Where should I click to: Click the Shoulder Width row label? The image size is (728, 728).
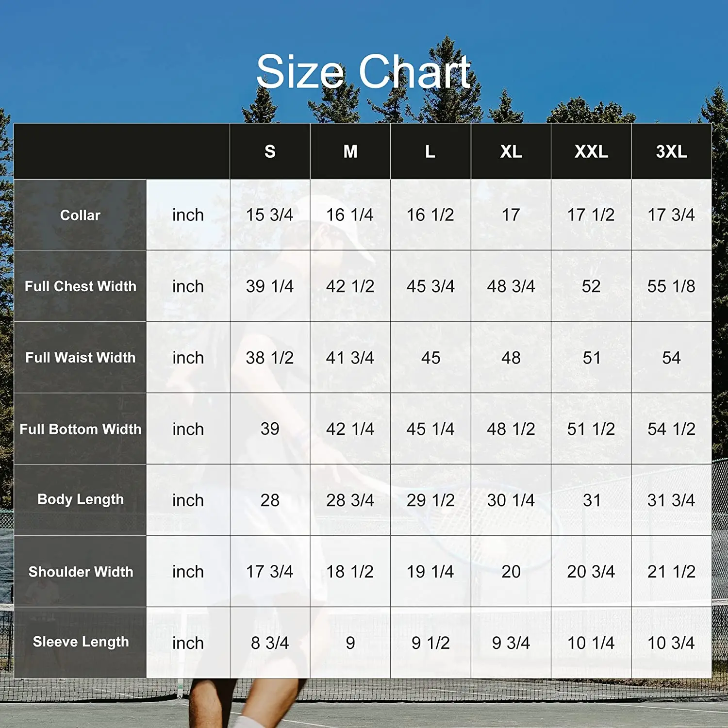pos(80,572)
